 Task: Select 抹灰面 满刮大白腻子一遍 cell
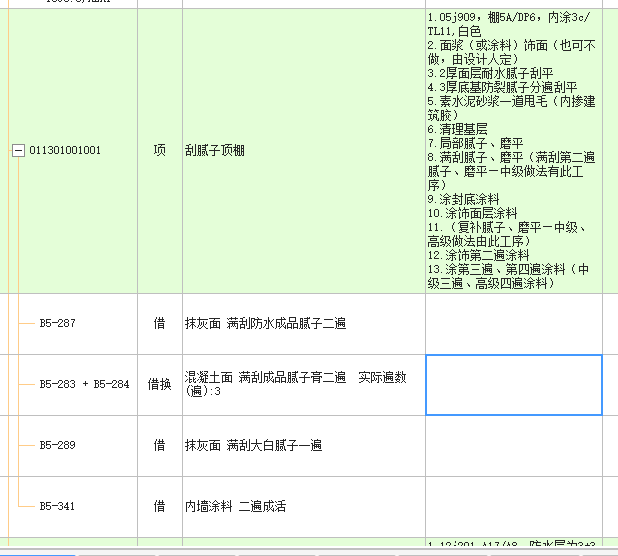click(304, 446)
